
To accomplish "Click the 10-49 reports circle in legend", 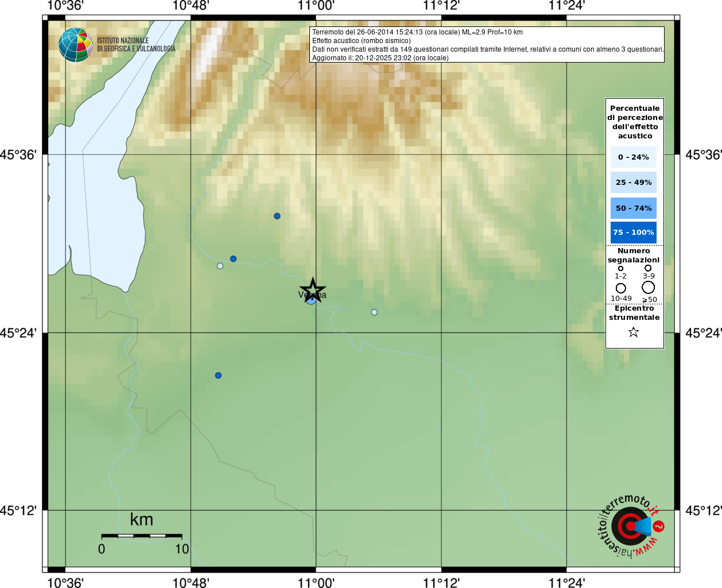I will [x=621, y=288].
